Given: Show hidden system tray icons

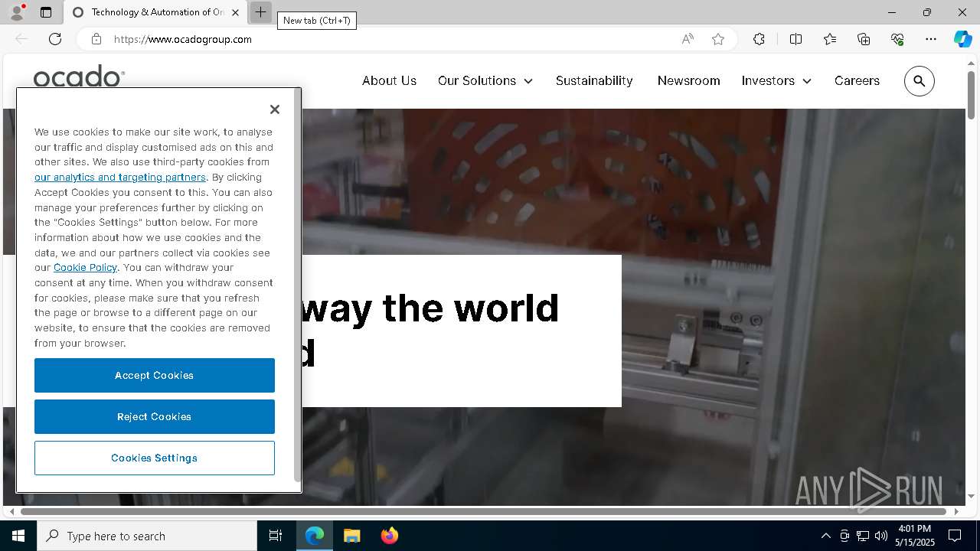Looking at the screenshot, I should [825, 536].
